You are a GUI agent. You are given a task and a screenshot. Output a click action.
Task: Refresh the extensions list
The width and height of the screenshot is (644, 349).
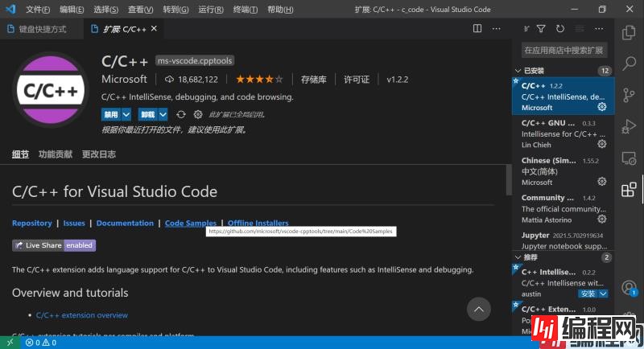tap(560, 29)
